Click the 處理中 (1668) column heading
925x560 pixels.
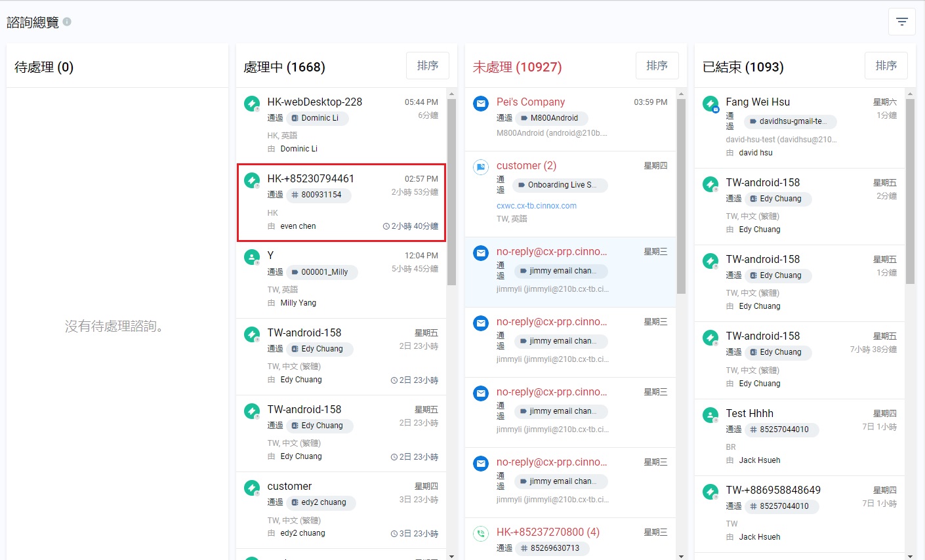pos(284,67)
